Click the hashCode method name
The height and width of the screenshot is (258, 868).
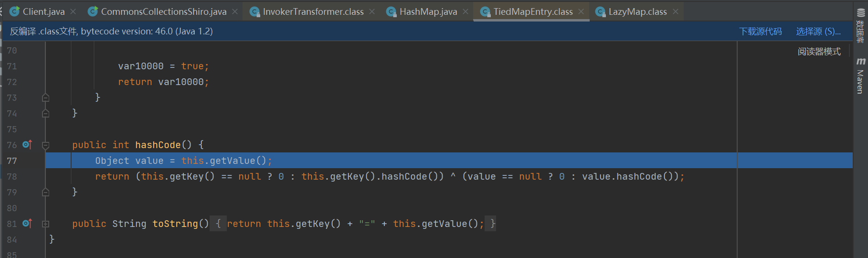158,145
